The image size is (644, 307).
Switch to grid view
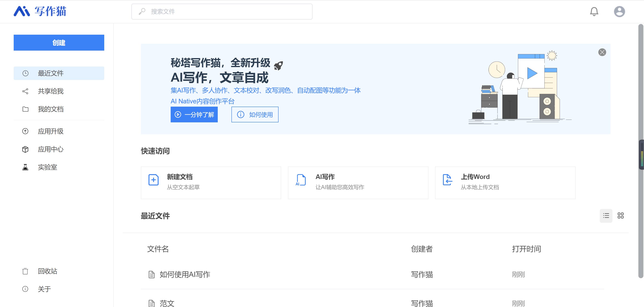(x=620, y=216)
